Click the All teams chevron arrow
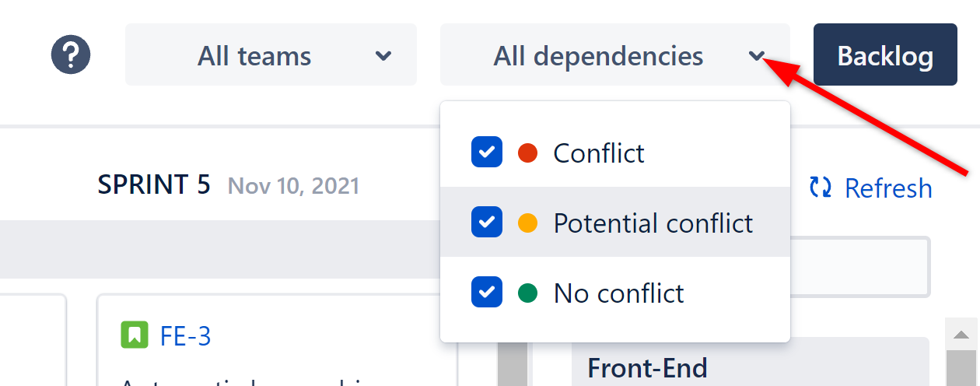This screenshot has height=386, width=980. [x=383, y=55]
